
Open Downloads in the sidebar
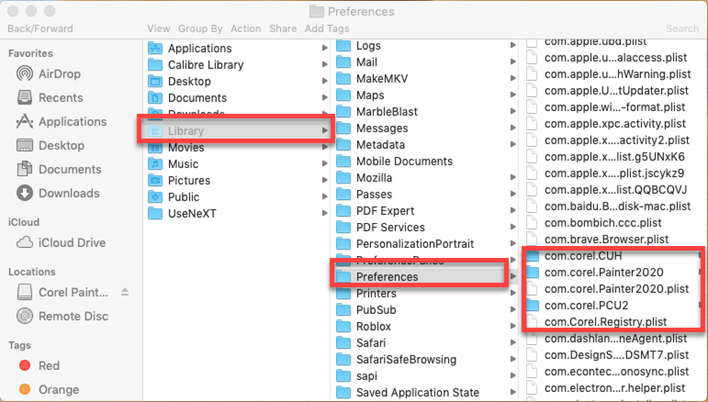58,193
